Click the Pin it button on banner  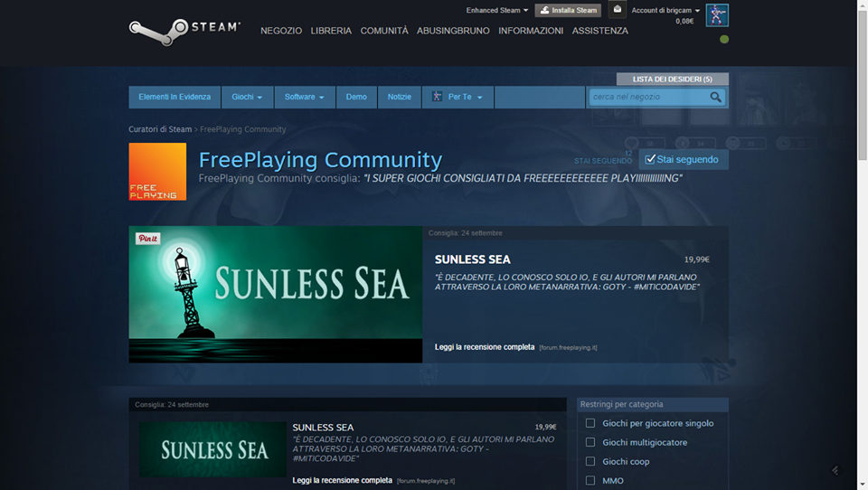[x=147, y=239]
